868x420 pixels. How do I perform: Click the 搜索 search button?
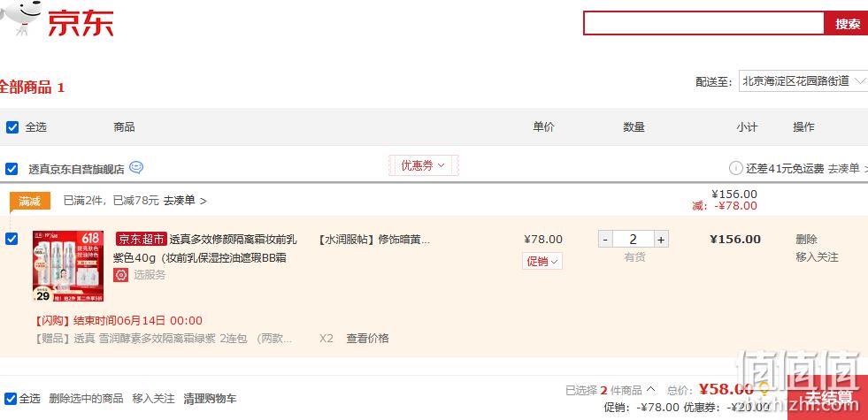tap(847, 23)
